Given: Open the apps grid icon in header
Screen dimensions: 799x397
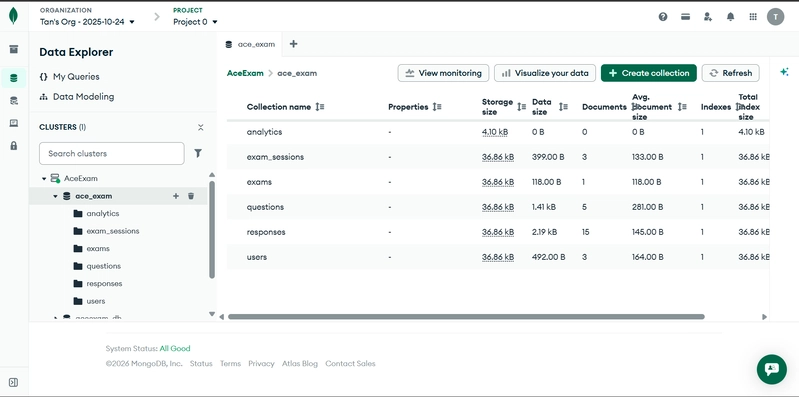Looking at the screenshot, I should coord(753,17).
